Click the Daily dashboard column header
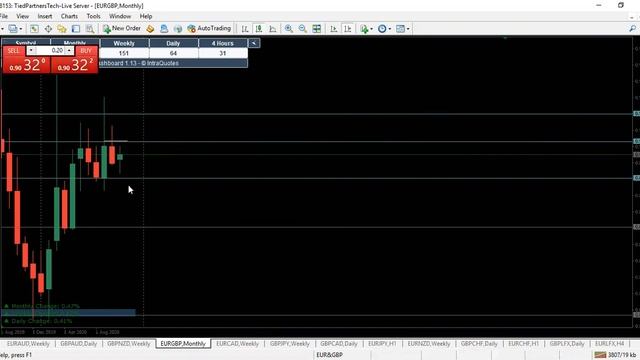Viewport: 640px width, 360px height. (173, 43)
